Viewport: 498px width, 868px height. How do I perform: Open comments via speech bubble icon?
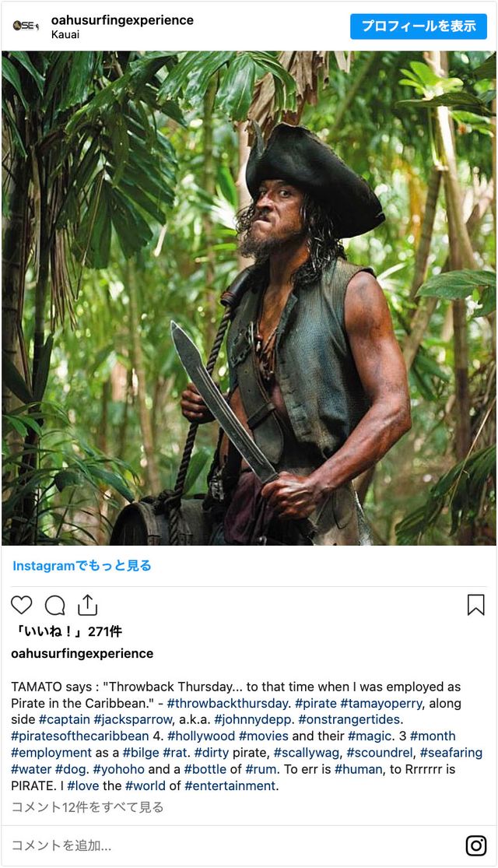point(54,605)
